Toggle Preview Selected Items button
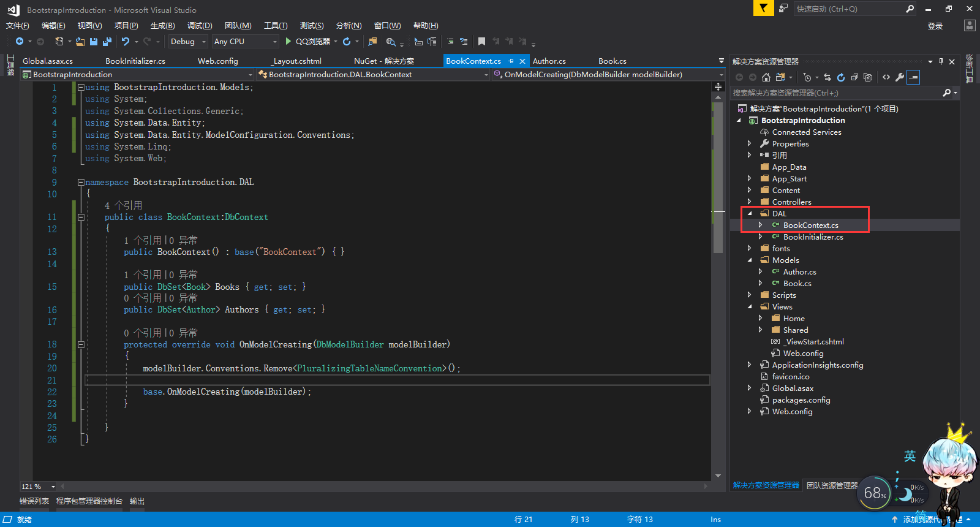The width and height of the screenshot is (980, 527). (913, 77)
